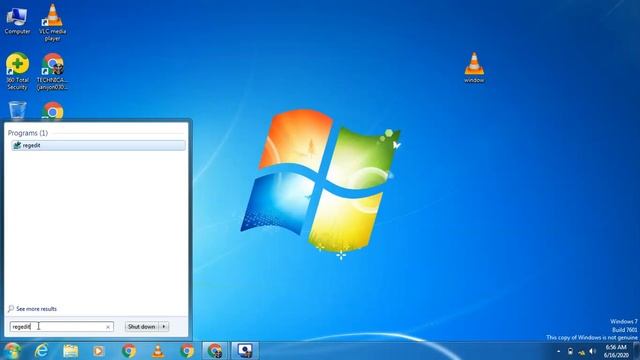Image resolution: width=640 pixels, height=360 pixels.
Task: Select the VLC media player desktop shortcut
Action: click(53, 22)
